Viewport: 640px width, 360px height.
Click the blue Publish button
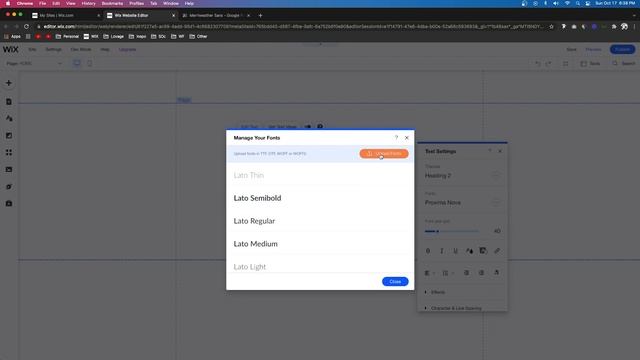click(x=622, y=49)
